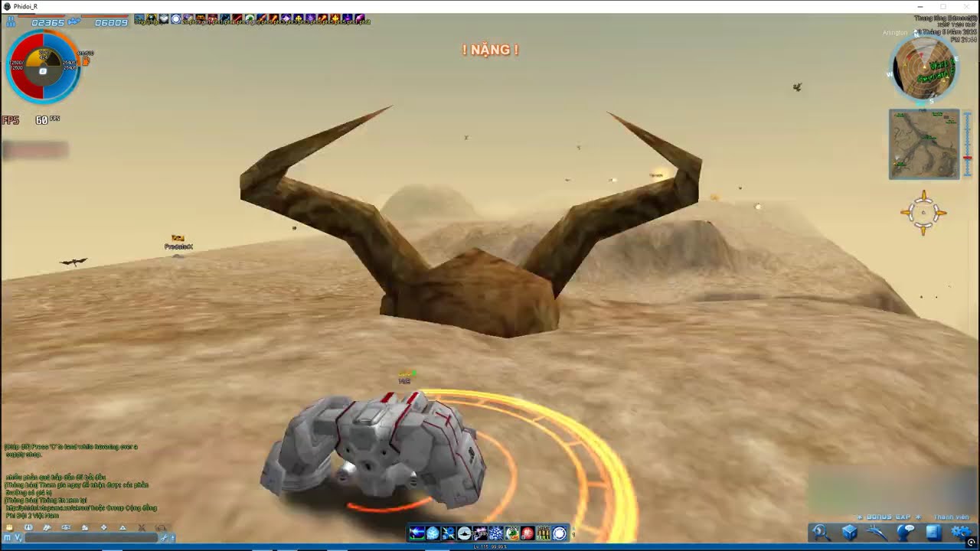
Task: Select the ammo bullets item in the skill bar
Action: (x=544, y=533)
